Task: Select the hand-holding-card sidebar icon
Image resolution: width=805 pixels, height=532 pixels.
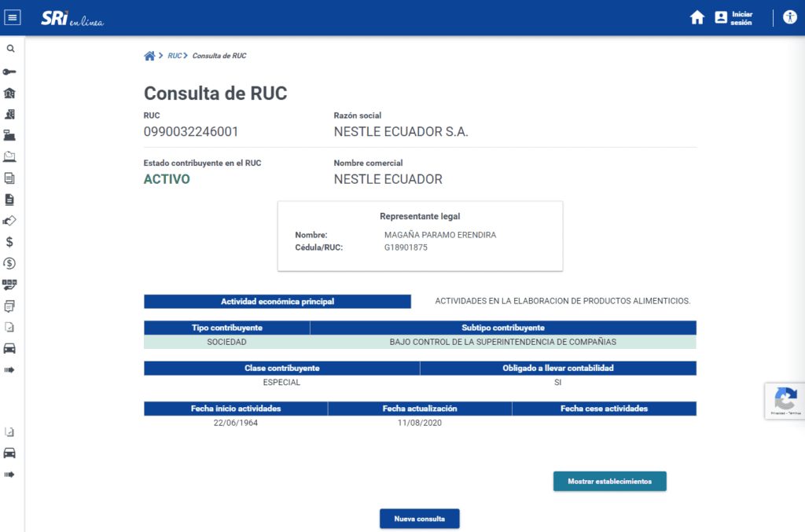Action: tap(9, 221)
